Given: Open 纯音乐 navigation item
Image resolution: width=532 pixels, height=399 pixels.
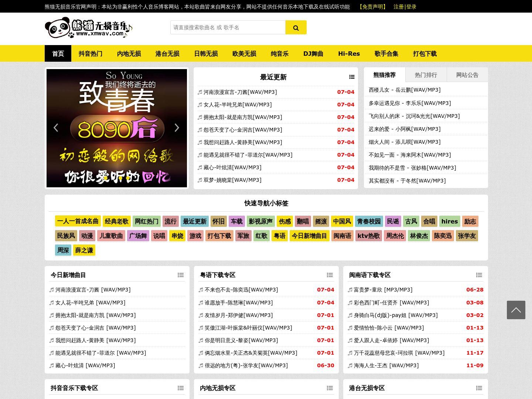Looking at the screenshot, I should pos(280,54).
